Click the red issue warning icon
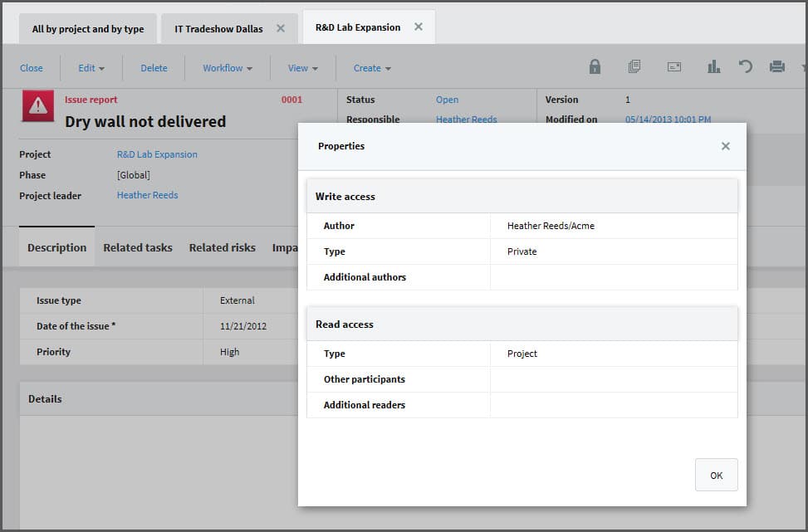Image resolution: width=808 pixels, height=532 pixels. coord(37,106)
